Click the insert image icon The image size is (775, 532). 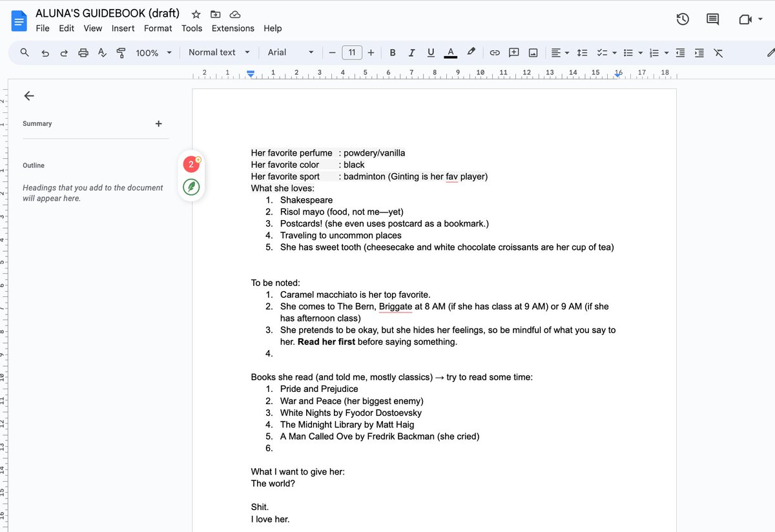click(x=533, y=53)
